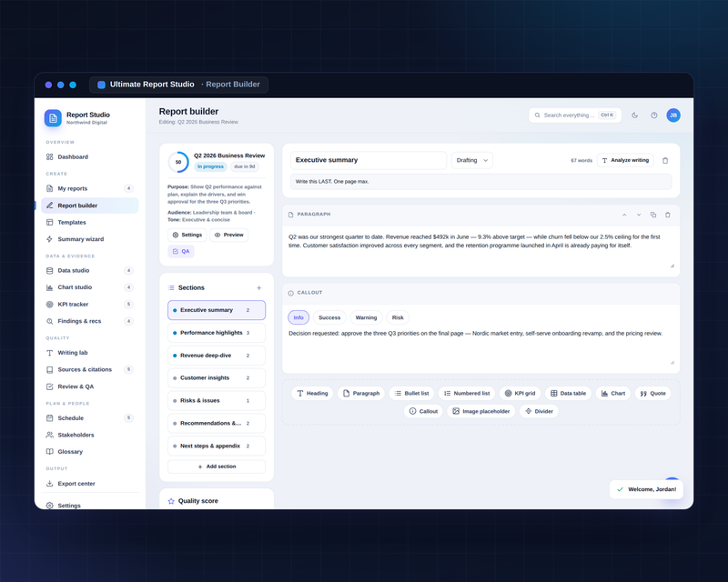Insert an Image placeholder block
The height and width of the screenshot is (582, 728).
[x=481, y=411]
